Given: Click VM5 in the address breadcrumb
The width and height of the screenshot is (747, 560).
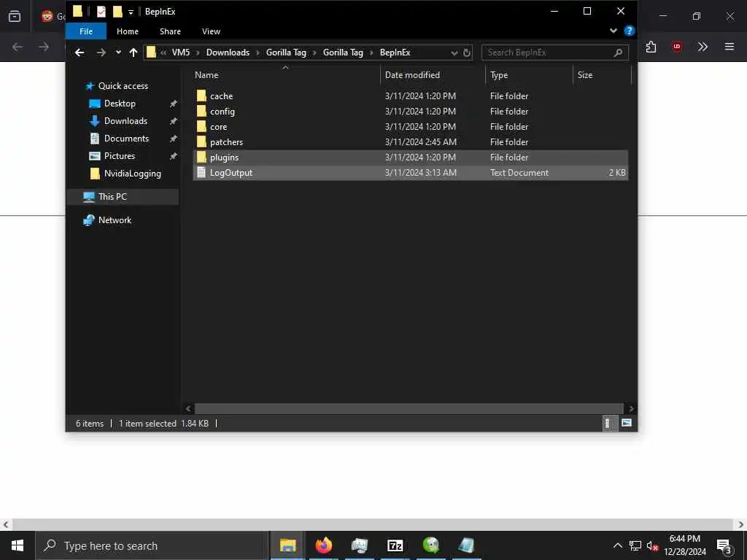Looking at the screenshot, I should (x=181, y=52).
